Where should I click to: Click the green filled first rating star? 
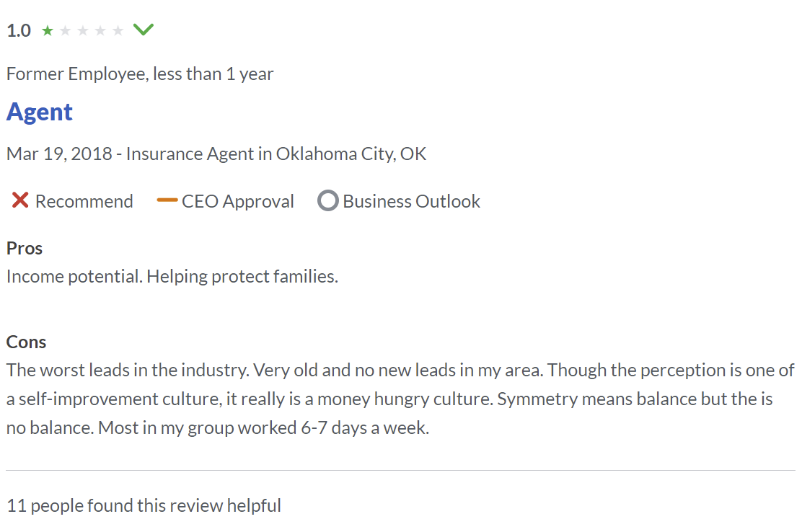pos(48,30)
